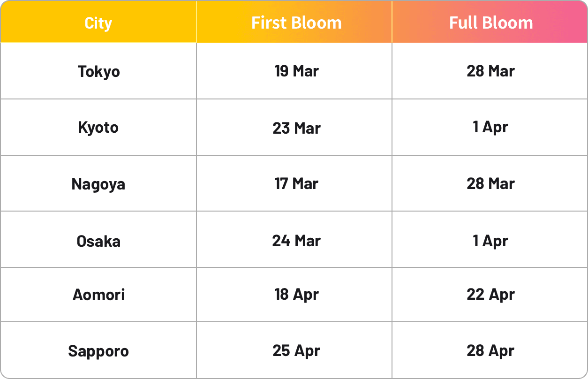
Task: Click the Kyoto city cell
Action: click(98, 128)
